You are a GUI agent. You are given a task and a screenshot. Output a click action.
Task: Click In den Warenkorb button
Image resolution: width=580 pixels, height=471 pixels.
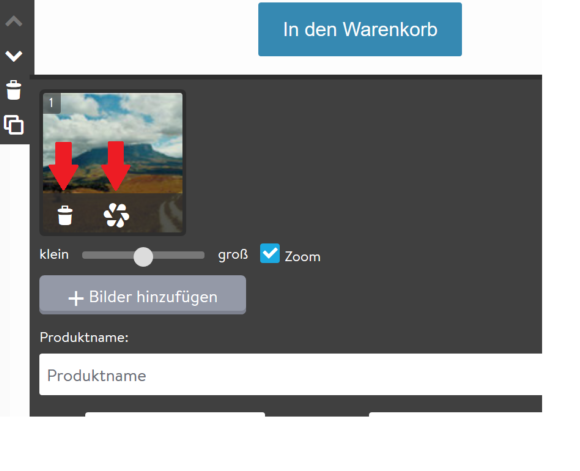tap(360, 30)
